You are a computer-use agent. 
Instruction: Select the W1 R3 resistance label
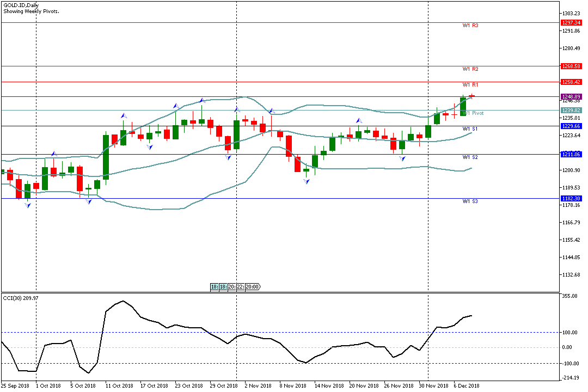click(470, 26)
